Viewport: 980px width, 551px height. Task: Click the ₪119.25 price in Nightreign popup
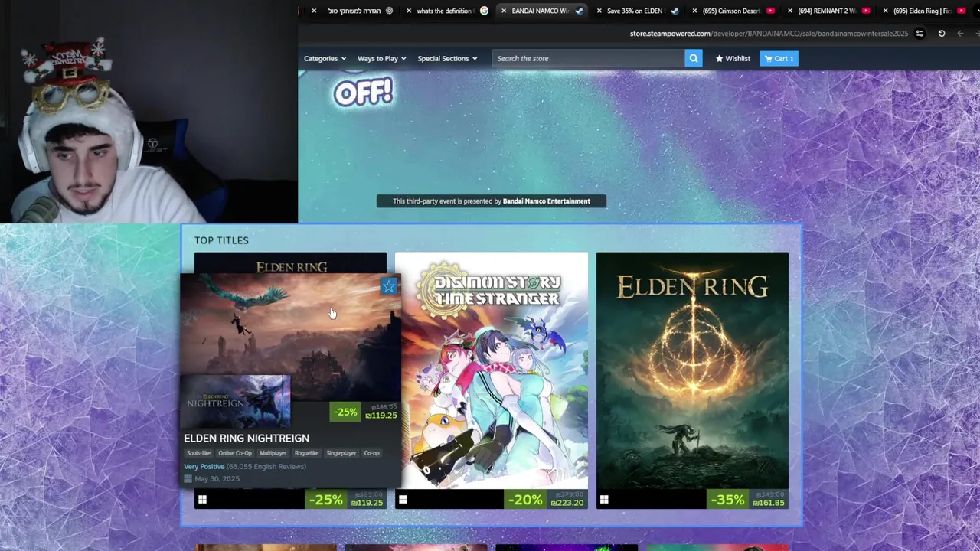[381, 416]
